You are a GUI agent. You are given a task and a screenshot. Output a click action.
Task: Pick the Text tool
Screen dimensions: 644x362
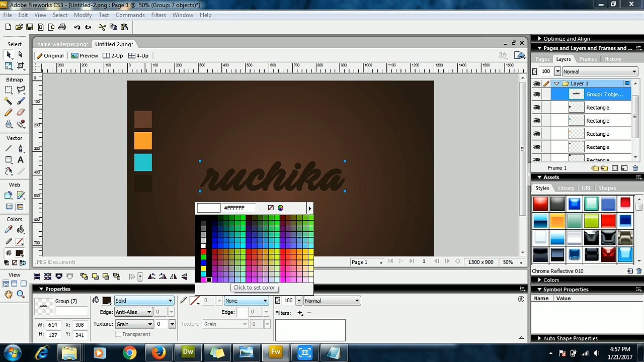click(x=20, y=159)
